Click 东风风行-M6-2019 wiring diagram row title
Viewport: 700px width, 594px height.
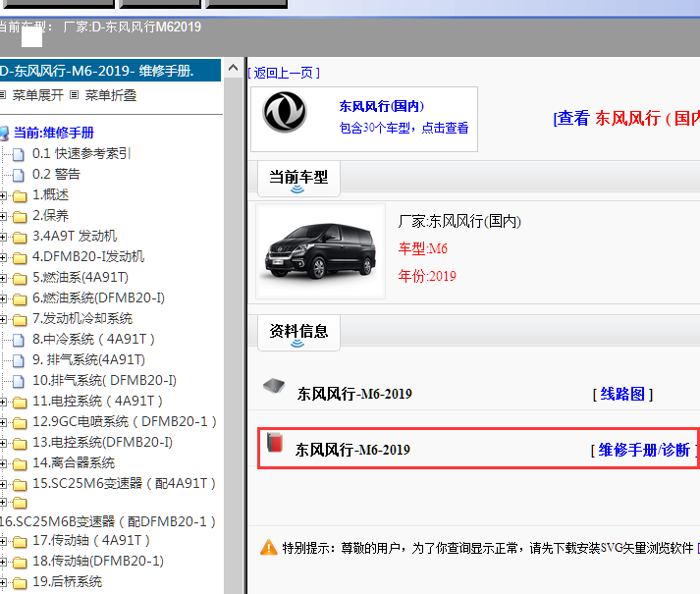pos(354,394)
